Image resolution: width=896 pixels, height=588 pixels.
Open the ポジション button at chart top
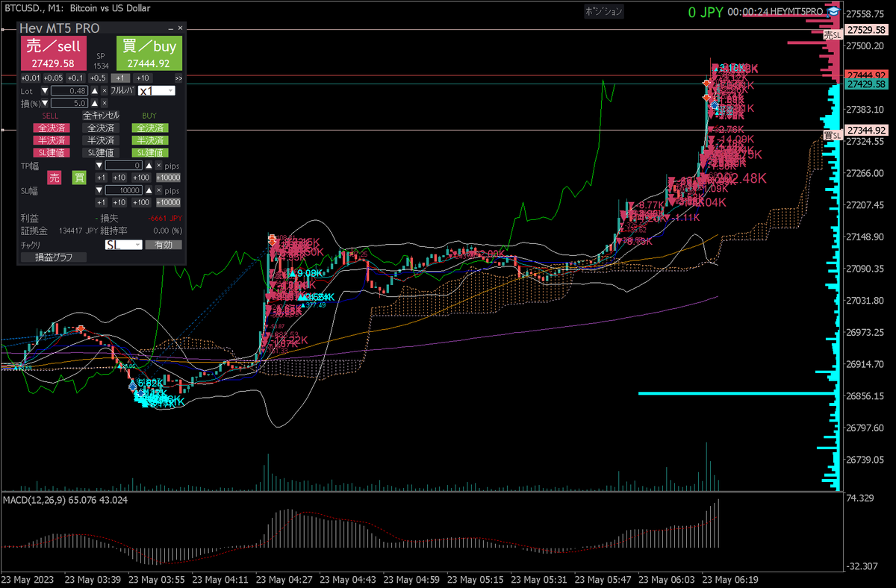pos(603,11)
